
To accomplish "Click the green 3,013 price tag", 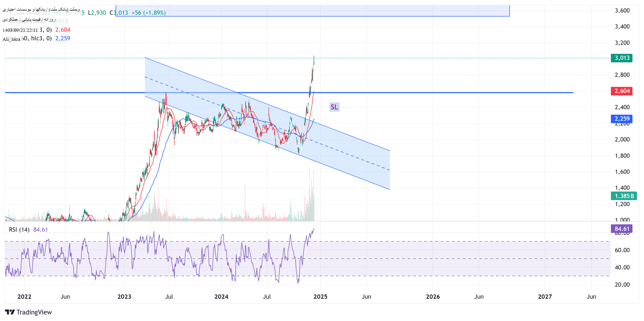I will (621, 58).
